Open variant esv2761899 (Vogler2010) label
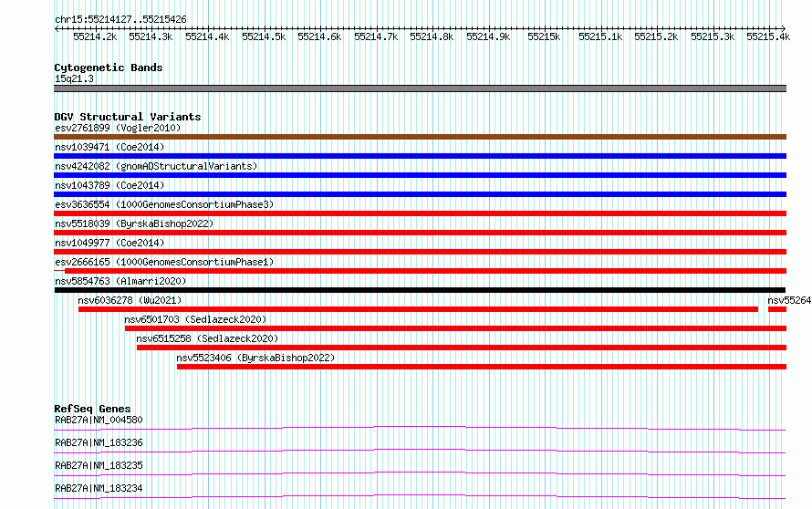 (x=118, y=128)
